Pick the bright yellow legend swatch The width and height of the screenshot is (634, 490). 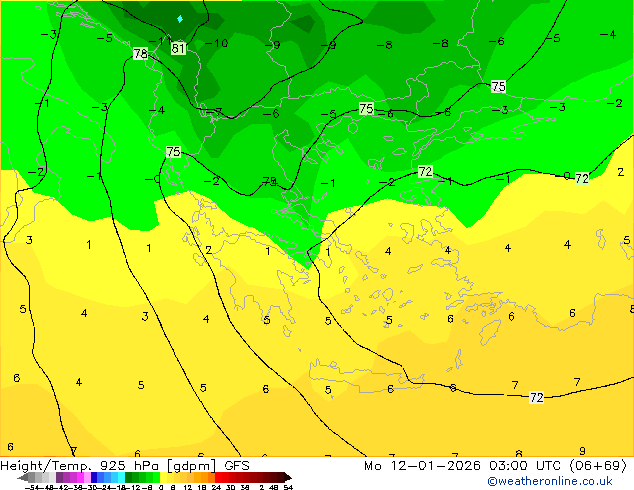tap(163, 477)
